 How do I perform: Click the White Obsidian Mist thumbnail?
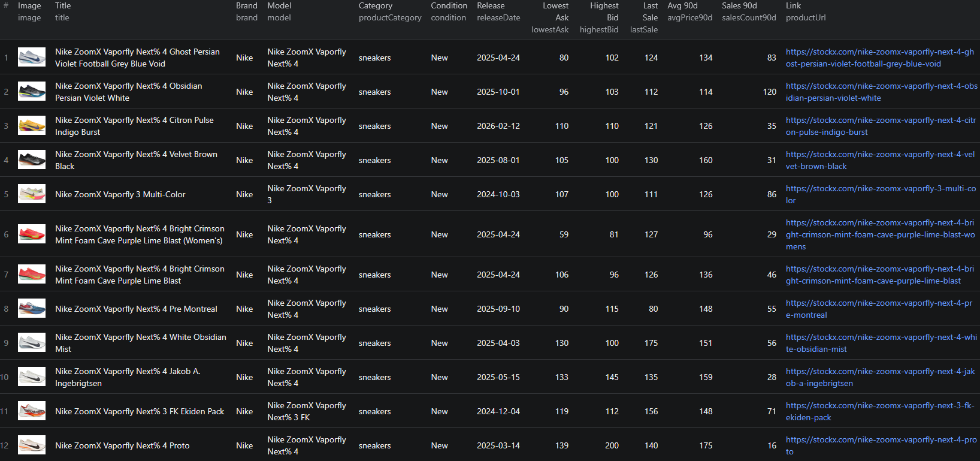32,343
